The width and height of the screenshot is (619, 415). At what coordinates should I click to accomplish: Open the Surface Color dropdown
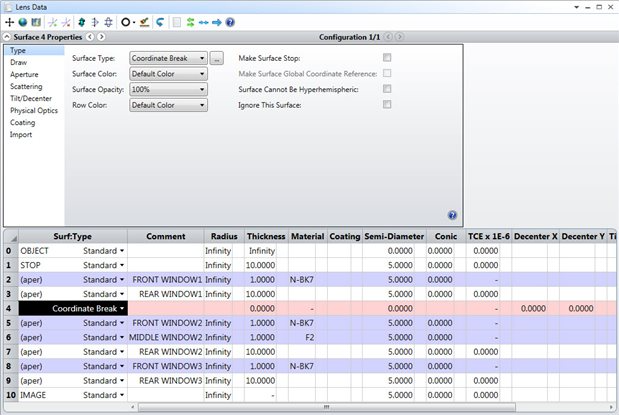coord(168,74)
